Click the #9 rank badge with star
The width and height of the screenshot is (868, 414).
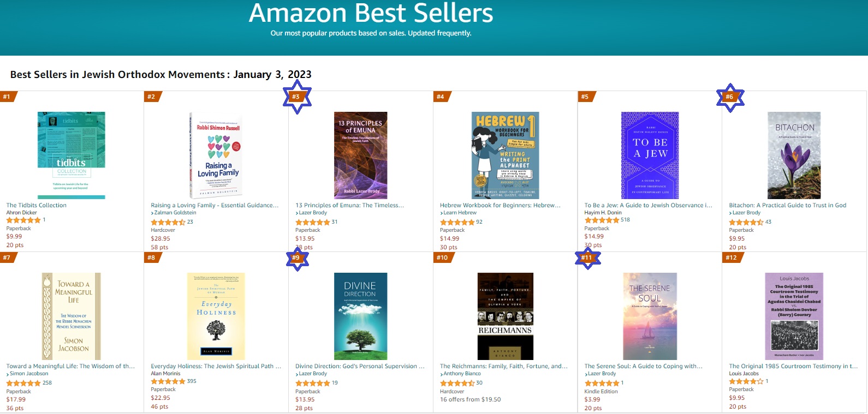(296, 258)
